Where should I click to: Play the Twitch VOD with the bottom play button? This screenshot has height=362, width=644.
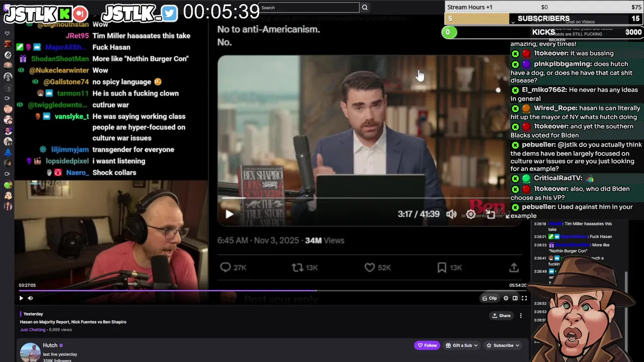pos(21,298)
